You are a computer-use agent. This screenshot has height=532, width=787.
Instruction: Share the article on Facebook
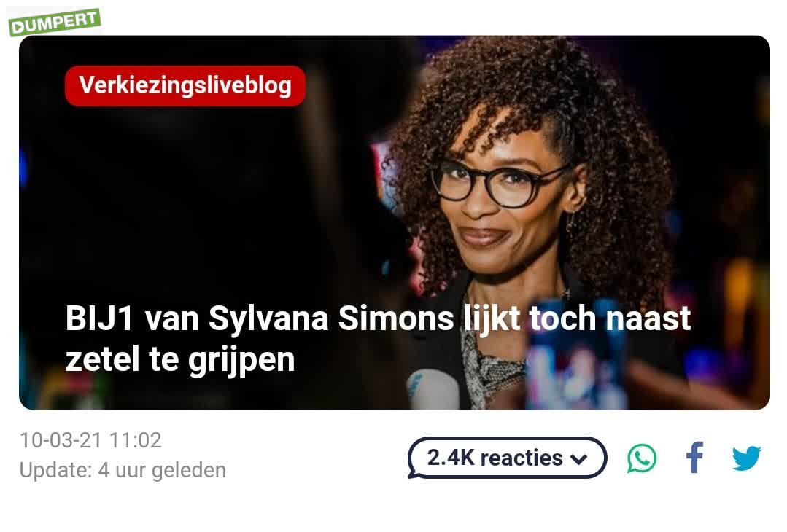click(x=694, y=457)
